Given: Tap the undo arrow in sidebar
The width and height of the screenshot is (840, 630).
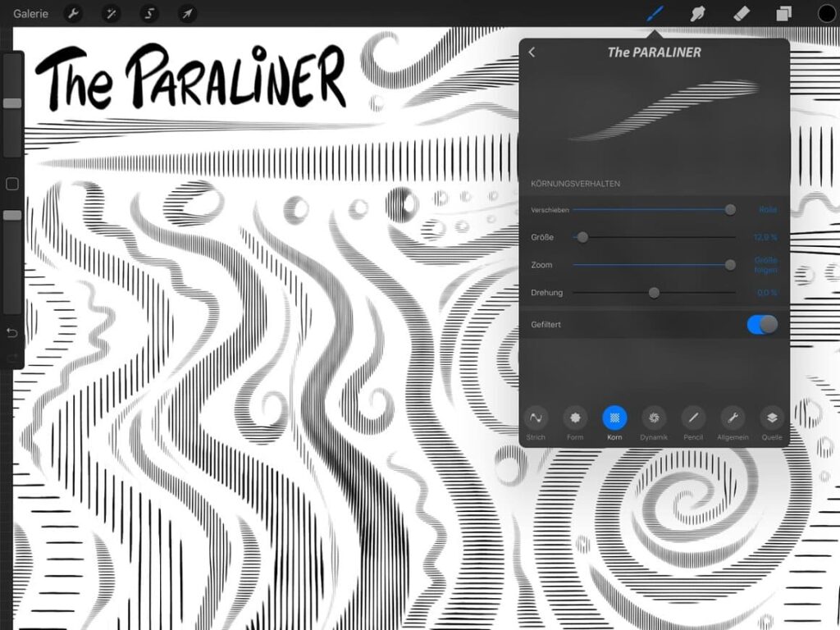Looking at the screenshot, I should pos(11,333).
